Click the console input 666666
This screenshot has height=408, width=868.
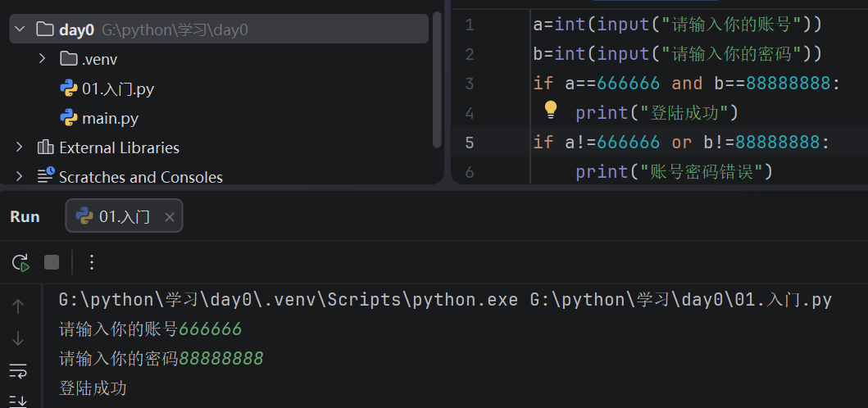(211, 329)
